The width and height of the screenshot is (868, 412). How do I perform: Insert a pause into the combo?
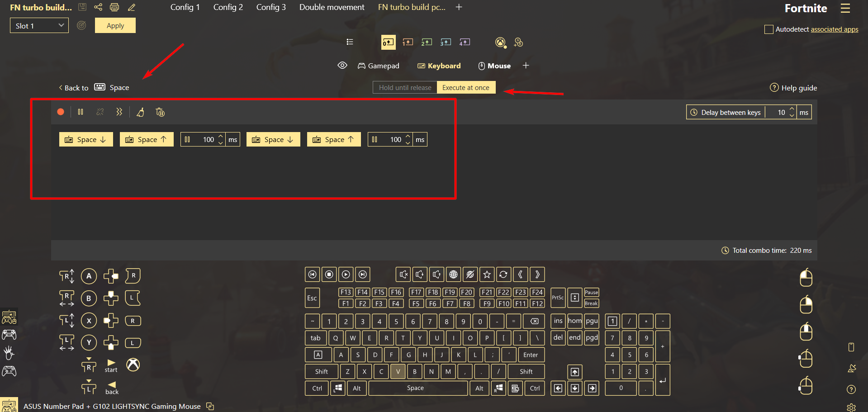[81, 112]
